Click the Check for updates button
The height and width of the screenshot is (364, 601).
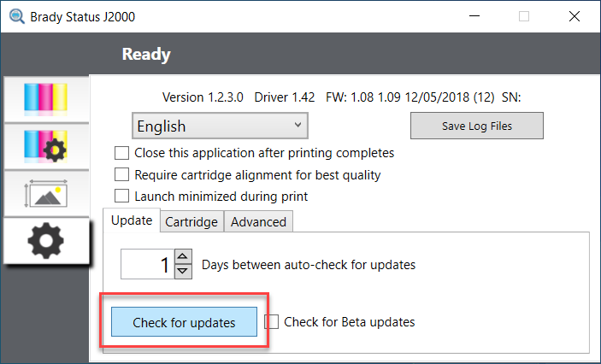pos(185,322)
